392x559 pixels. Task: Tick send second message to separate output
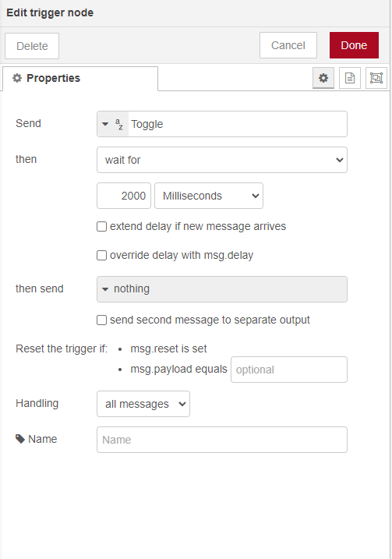point(101,320)
